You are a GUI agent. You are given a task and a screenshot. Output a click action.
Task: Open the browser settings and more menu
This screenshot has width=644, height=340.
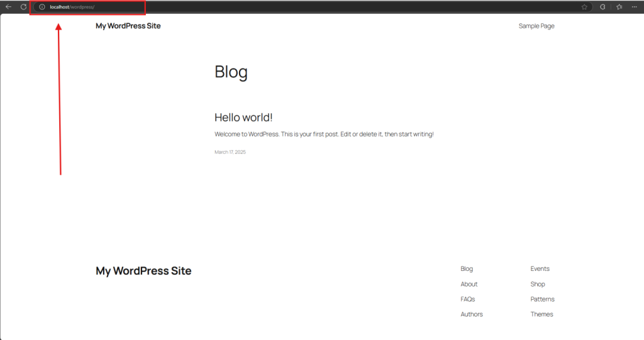coord(634,7)
